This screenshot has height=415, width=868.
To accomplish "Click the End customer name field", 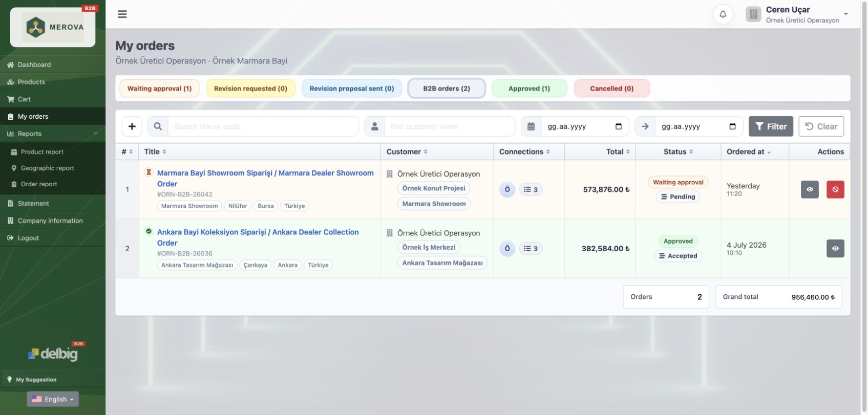I will (x=450, y=126).
